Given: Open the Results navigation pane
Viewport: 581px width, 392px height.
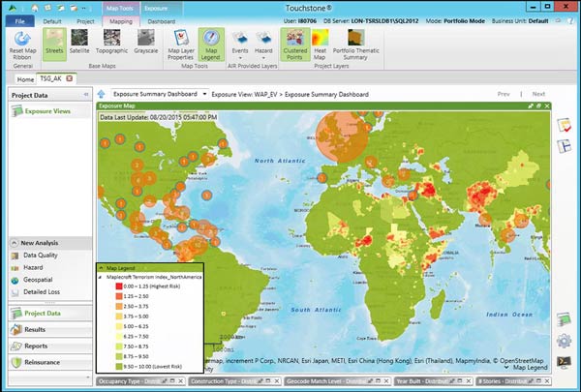Looking at the screenshot, I should tap(50, 330).
